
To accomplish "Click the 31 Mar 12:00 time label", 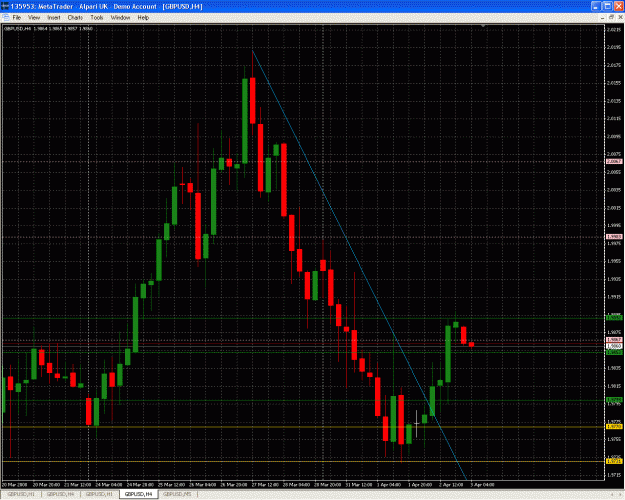I will [x=359, y=485].
